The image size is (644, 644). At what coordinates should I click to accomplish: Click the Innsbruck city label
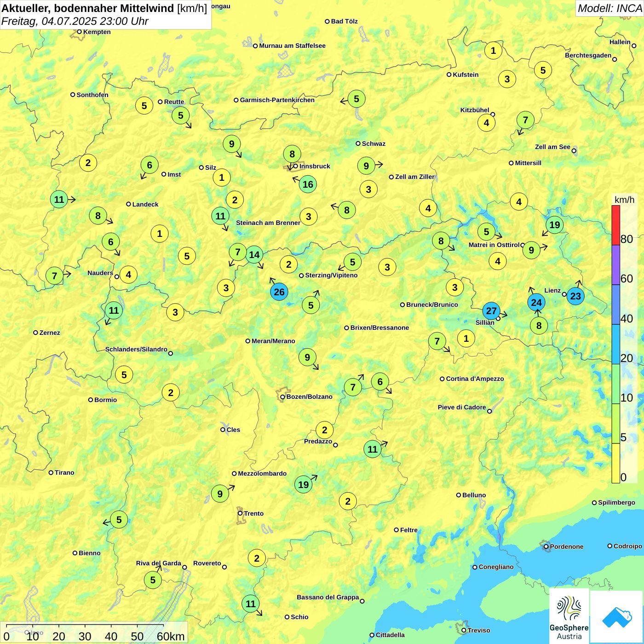coord(315,166)
